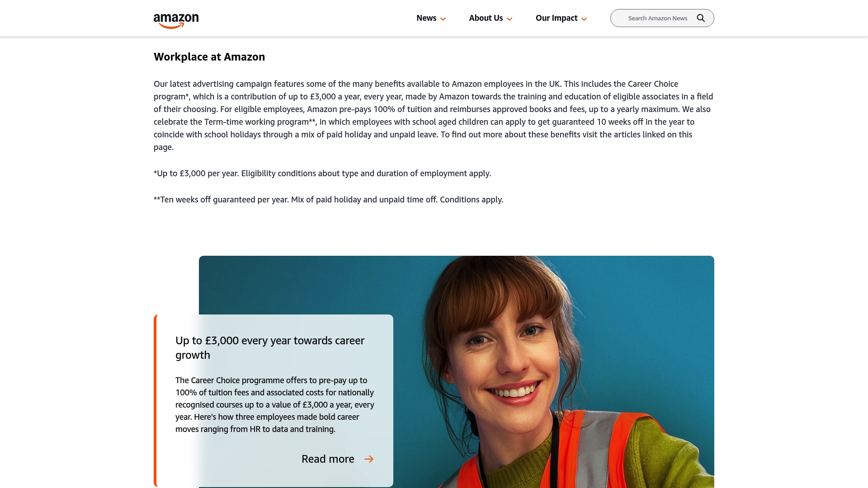Viewport: 868px width, 488px height.
Task: Click the '*Up to £3,000 per year' footnote
Action: tap(322, 174)
